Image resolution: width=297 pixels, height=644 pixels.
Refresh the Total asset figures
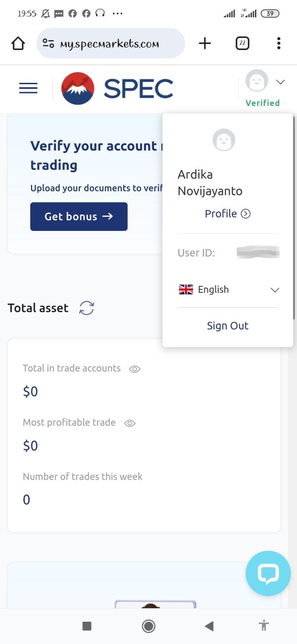click(x=87, y=308)
